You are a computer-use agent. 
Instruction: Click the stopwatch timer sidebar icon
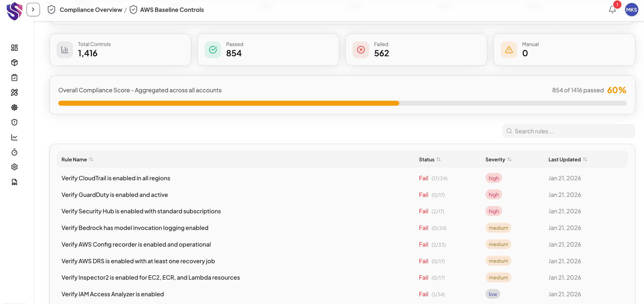coord(14,152)
